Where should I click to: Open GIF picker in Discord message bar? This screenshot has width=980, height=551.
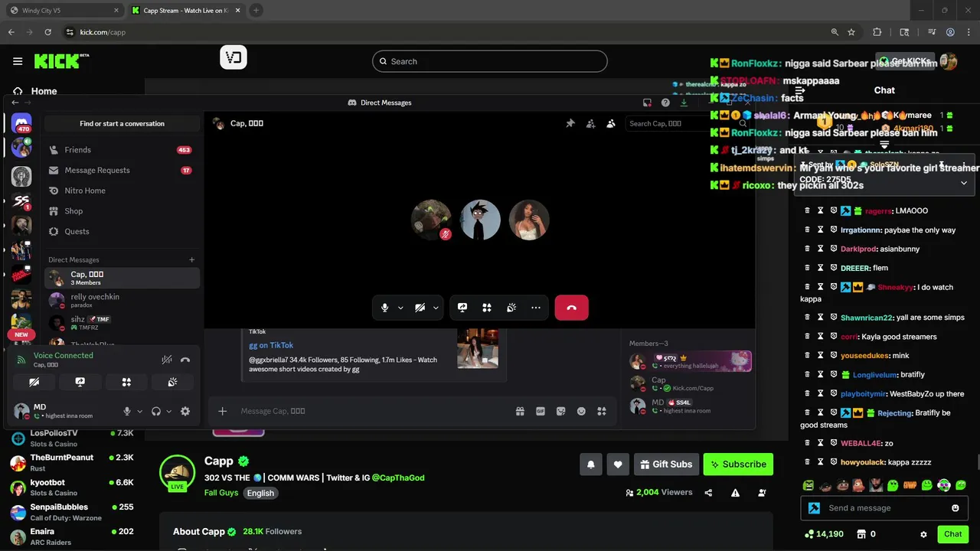click(x=541, y=411)
